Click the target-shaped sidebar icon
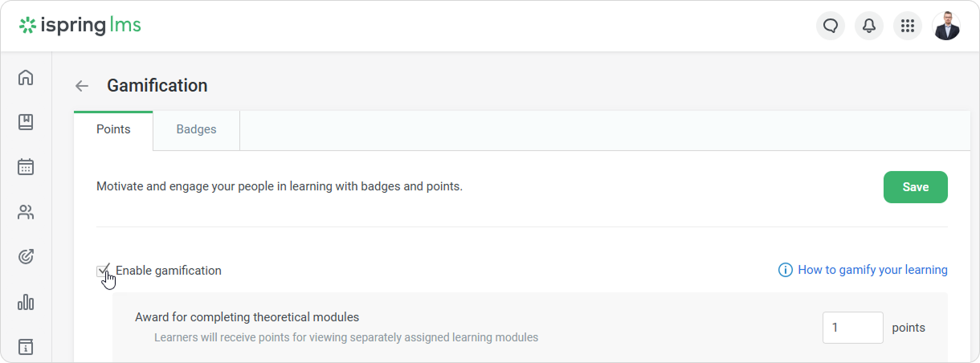 26,257
